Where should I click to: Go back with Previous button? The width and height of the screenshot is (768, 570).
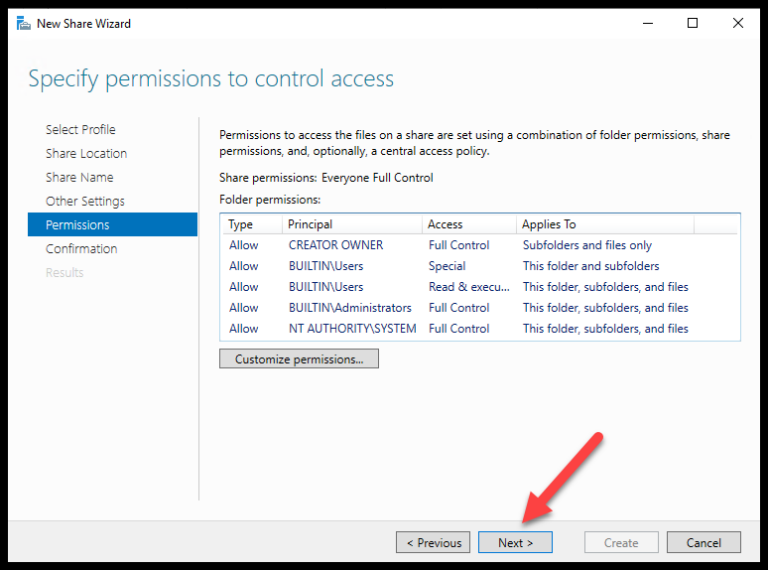pos(433,543)
